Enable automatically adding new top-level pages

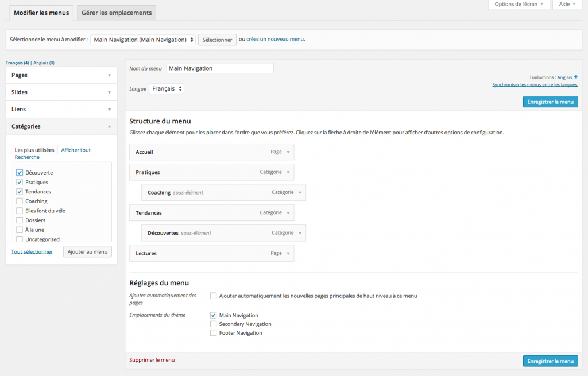coord(214,296)
